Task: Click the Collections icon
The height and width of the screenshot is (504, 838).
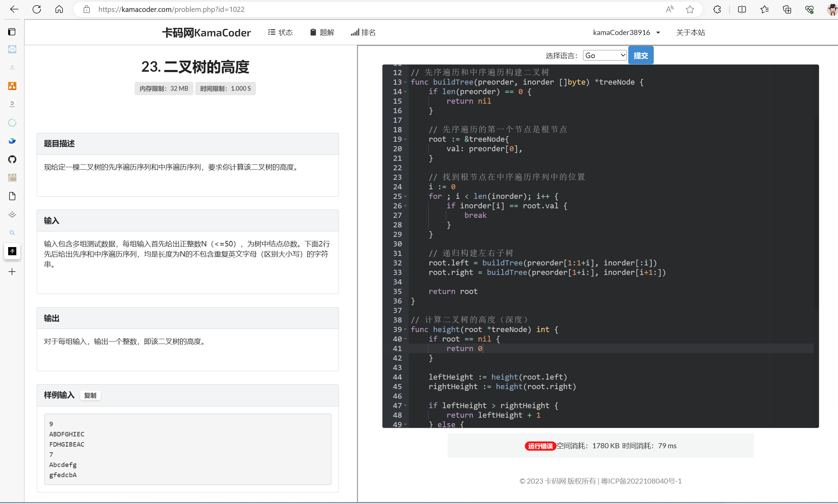Action: (787, 9)
